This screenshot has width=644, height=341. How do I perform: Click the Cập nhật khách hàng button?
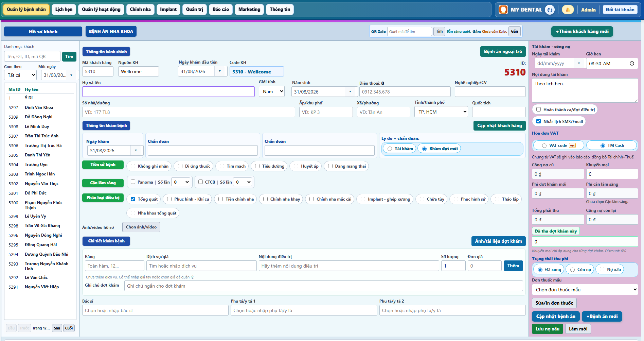(500, 125)
